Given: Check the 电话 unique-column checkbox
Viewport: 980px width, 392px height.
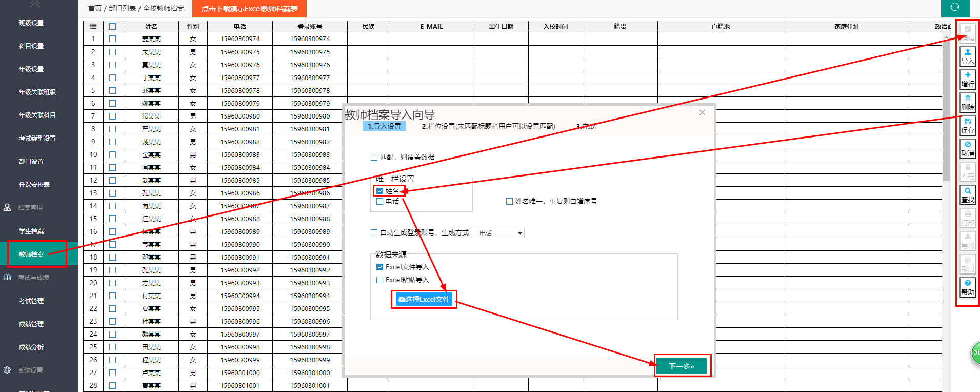Looking at the screenshot, I should click(x=380, y=202).
